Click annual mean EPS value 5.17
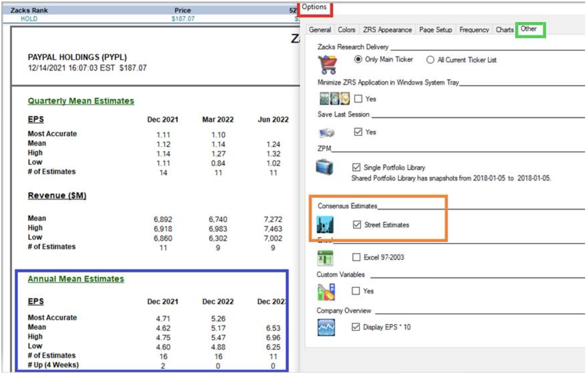The width and height of the screenshot is (588, 375). (218, 328)
